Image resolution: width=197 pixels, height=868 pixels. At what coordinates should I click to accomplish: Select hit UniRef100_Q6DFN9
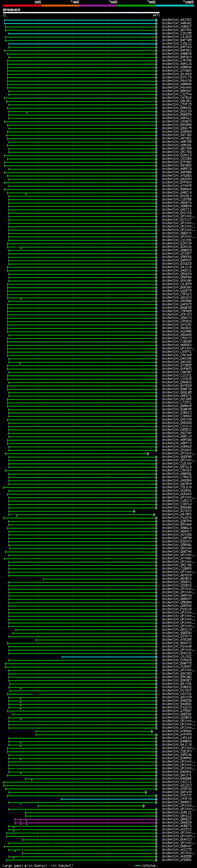coord(177,457)
